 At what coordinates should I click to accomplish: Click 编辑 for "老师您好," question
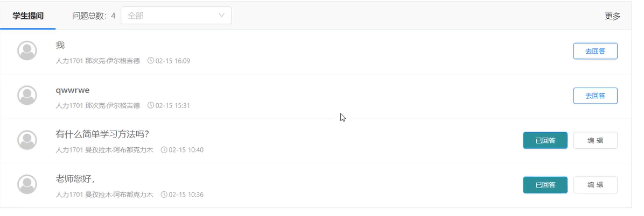pyautogui.click(x=595, y=185)
